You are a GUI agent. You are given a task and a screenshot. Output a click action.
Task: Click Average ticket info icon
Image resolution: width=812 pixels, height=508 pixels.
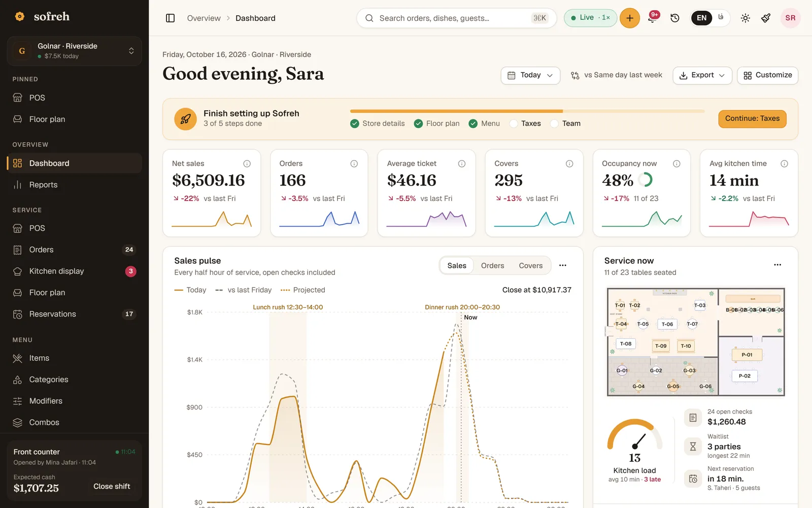click(x=462, y=164)
